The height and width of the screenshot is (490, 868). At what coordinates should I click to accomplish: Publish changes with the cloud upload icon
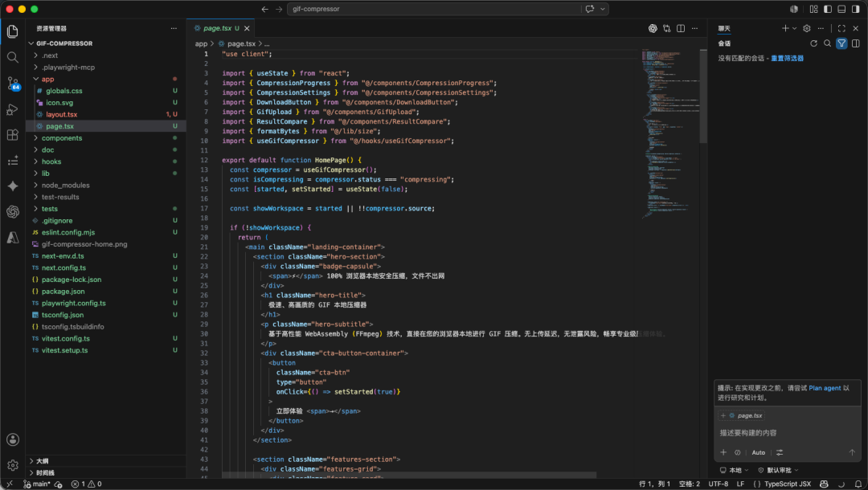pos(58,484)
